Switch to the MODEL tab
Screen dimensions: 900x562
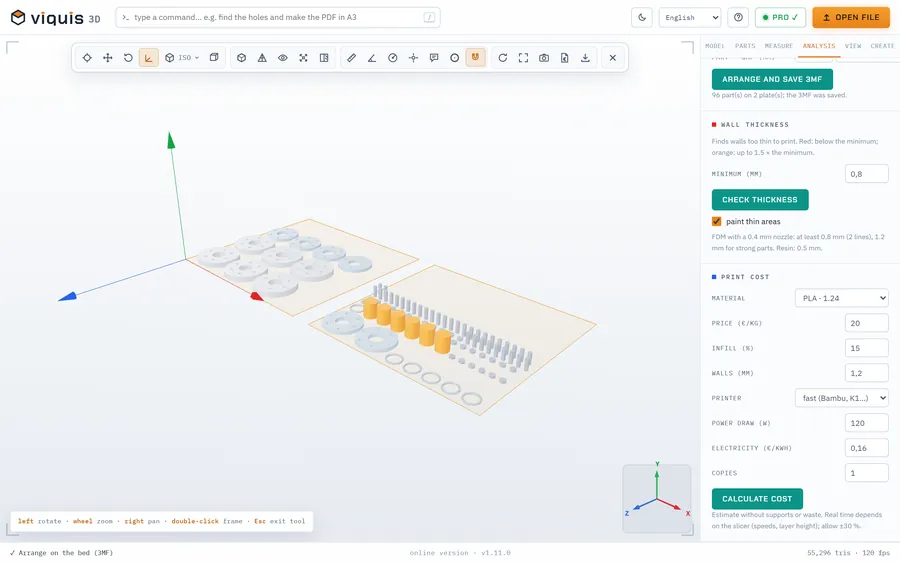715,46
